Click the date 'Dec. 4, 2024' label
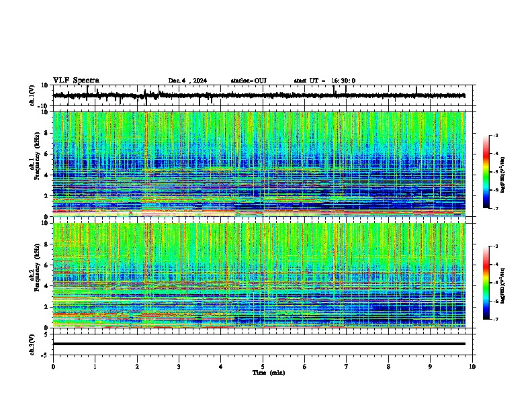The height and width of the screenshot is (411, 532). click(x=187, y=81)
